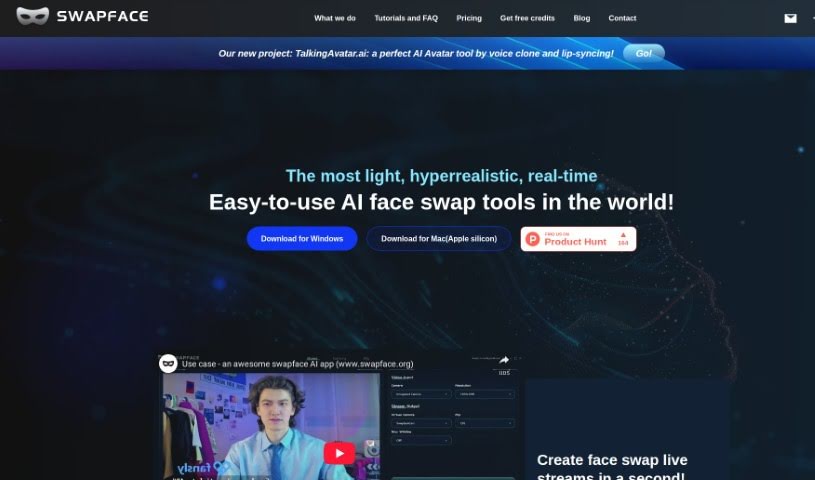Click the Product Hunt text on the badge
The image size is (815, 480).
pyautogui.click(x=575, y=242)
